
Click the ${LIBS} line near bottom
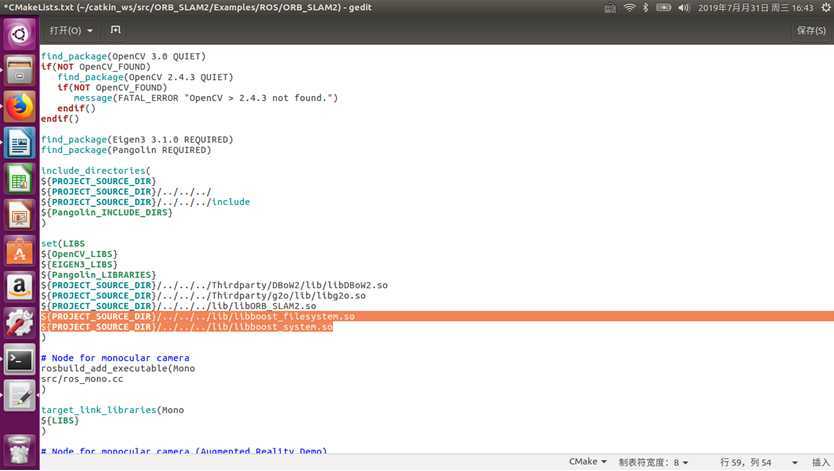click(60, 420)
